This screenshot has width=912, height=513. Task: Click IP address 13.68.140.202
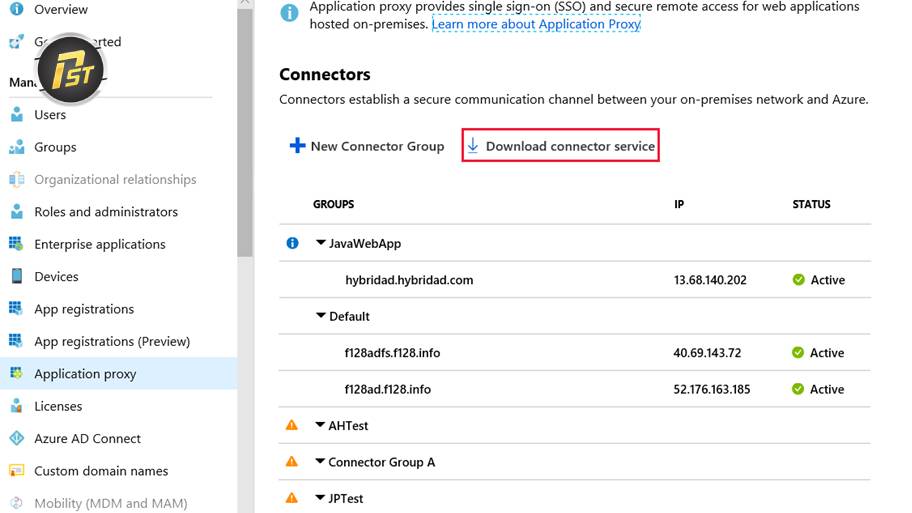[x=710, y=280]
